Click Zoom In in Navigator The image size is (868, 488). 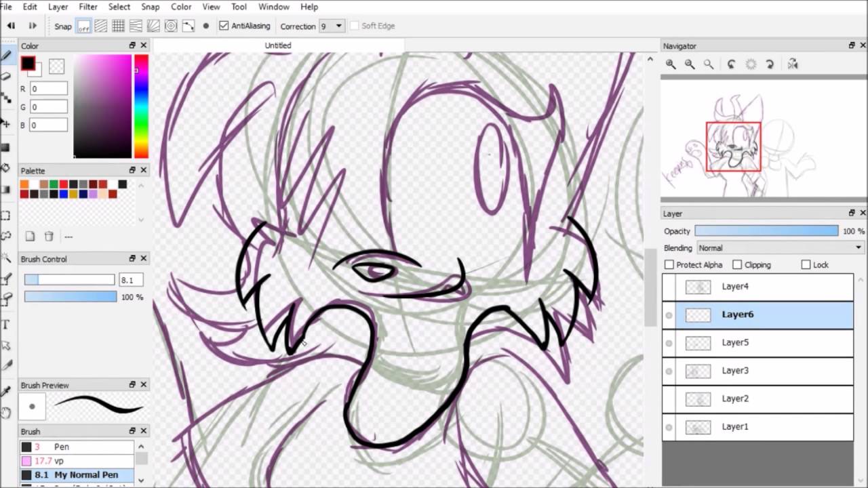pyautogui.click(x=671, y=64)
